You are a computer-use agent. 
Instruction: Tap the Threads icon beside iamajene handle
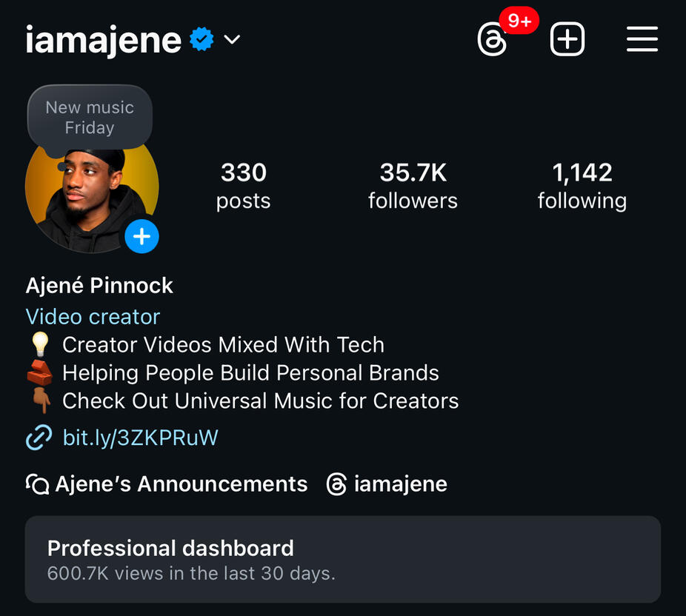coord(337,485)
